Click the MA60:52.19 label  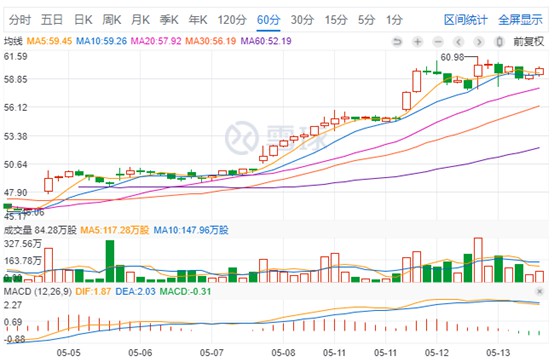(266, 41)
